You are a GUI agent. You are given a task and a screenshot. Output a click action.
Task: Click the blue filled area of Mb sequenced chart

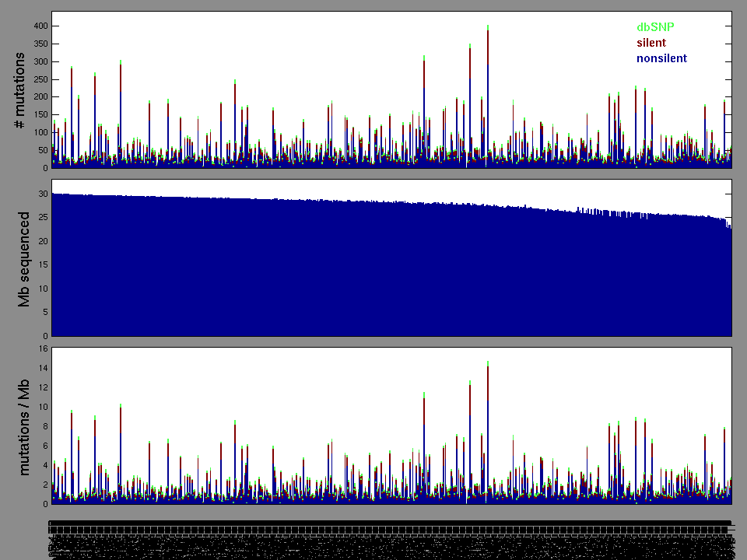[x=389, y=272]
